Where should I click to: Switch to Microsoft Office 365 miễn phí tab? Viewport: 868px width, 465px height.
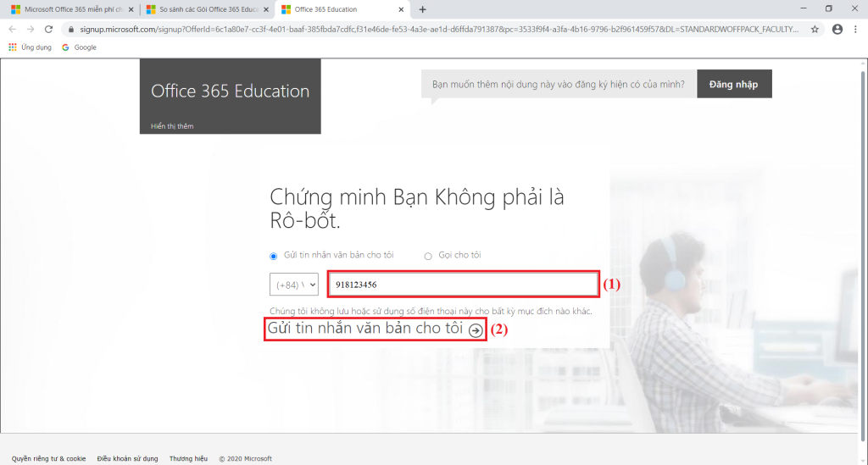[x=72, y=9]
